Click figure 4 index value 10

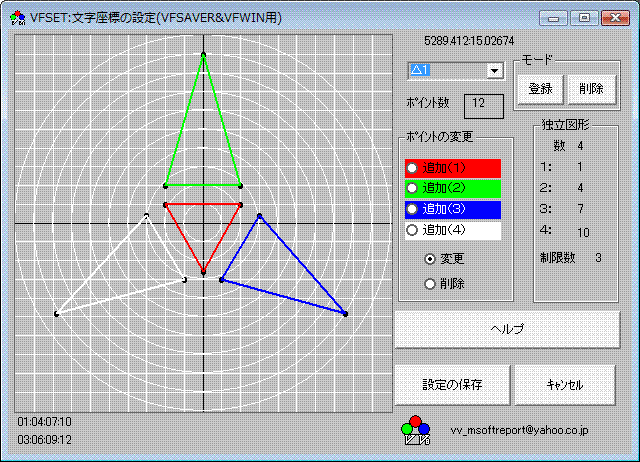(x=584, y=233)
